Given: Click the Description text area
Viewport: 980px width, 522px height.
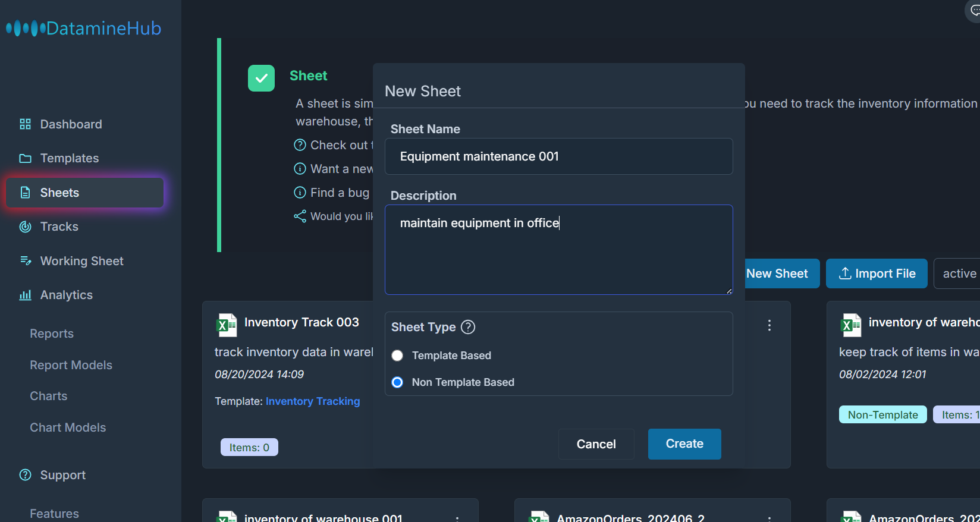Looking at the screenshot, I should pos(559,250).
